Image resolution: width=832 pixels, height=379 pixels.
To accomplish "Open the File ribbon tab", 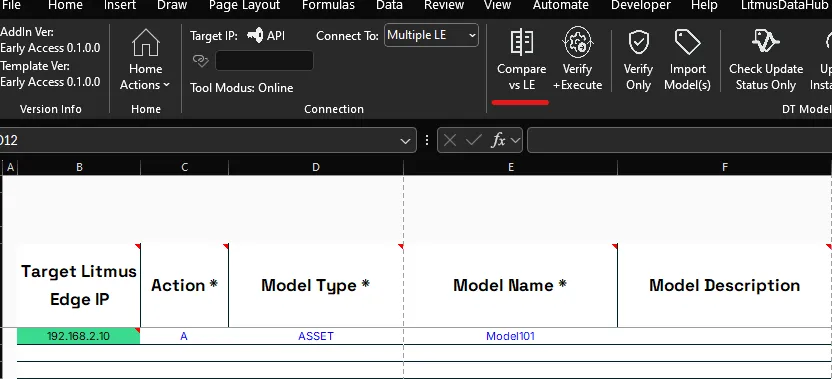I will [10, 5].
